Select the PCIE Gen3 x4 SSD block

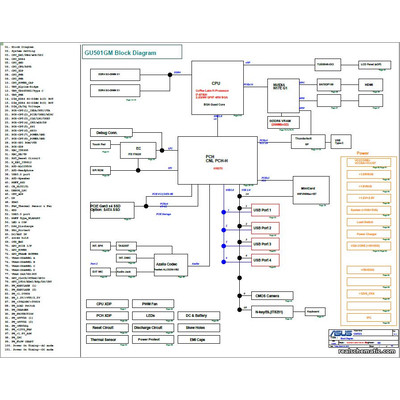coord(112,210)
